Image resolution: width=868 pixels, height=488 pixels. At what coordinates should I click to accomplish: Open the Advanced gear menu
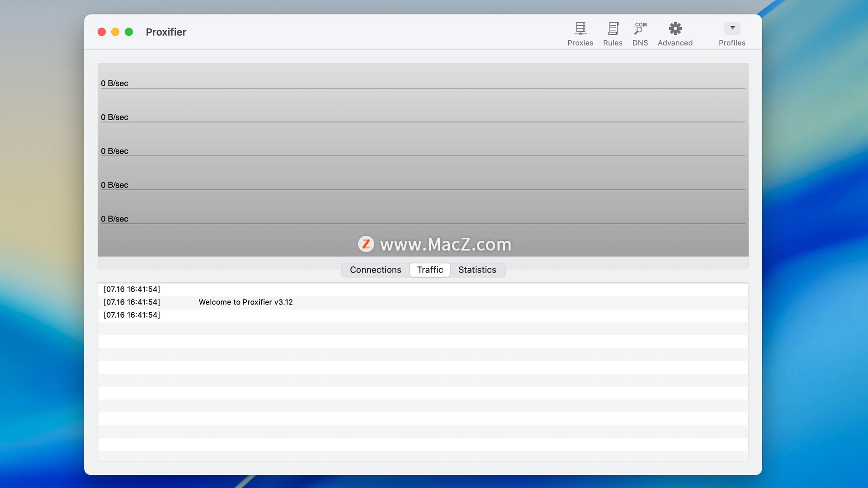click(675, 34)
